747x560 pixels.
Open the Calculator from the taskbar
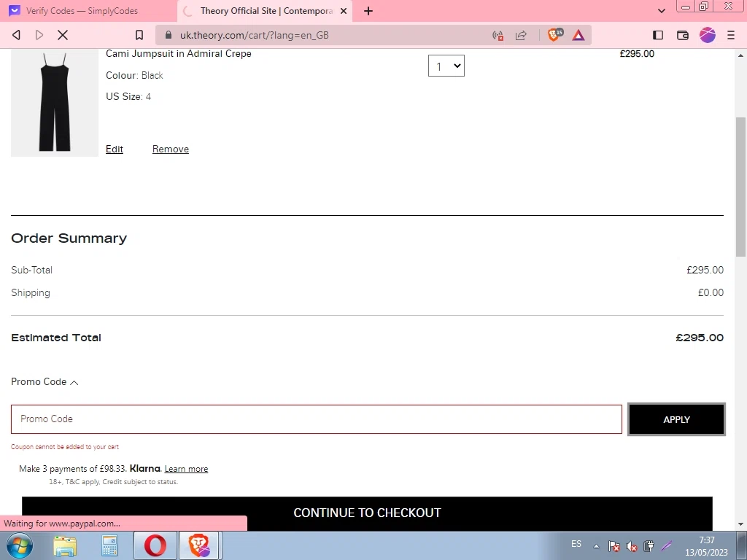click(x=109, y=545)
